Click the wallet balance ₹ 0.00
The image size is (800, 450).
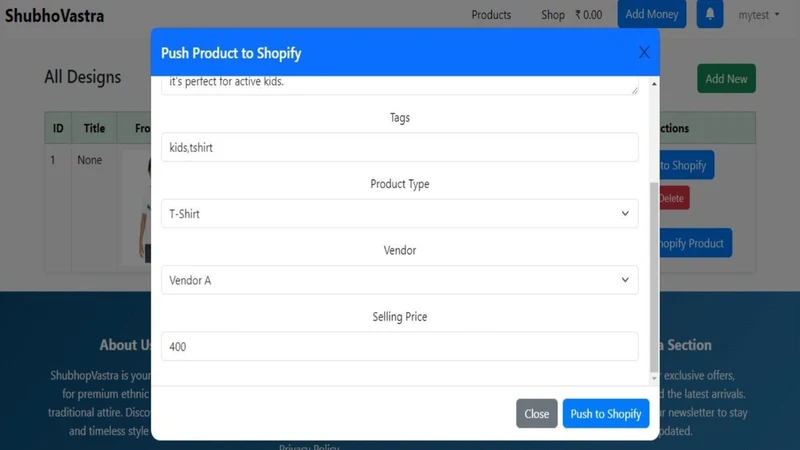pyautogui.click(x=588, y=15)
